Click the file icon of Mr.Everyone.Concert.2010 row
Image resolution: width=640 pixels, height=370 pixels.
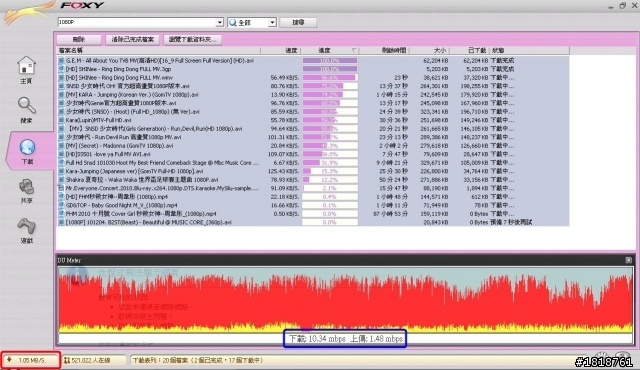pyautogui.click(x=61, y=188)
